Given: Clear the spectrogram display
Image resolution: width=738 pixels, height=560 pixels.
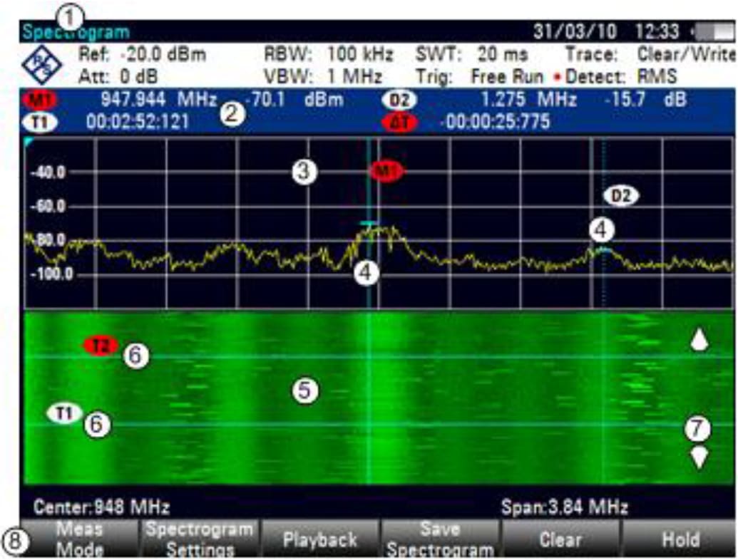Looking at the screenshot, I should click(561, 539).
